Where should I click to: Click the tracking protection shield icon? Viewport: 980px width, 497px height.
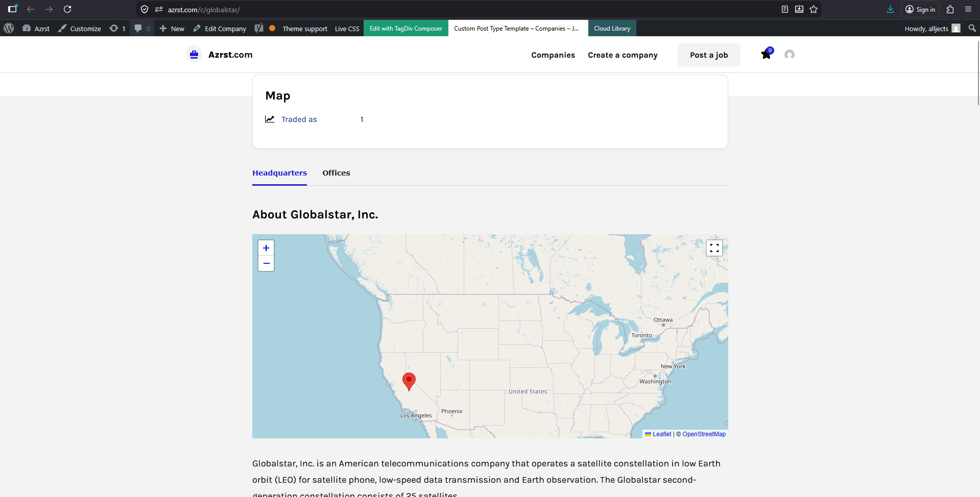pos(145,9)
